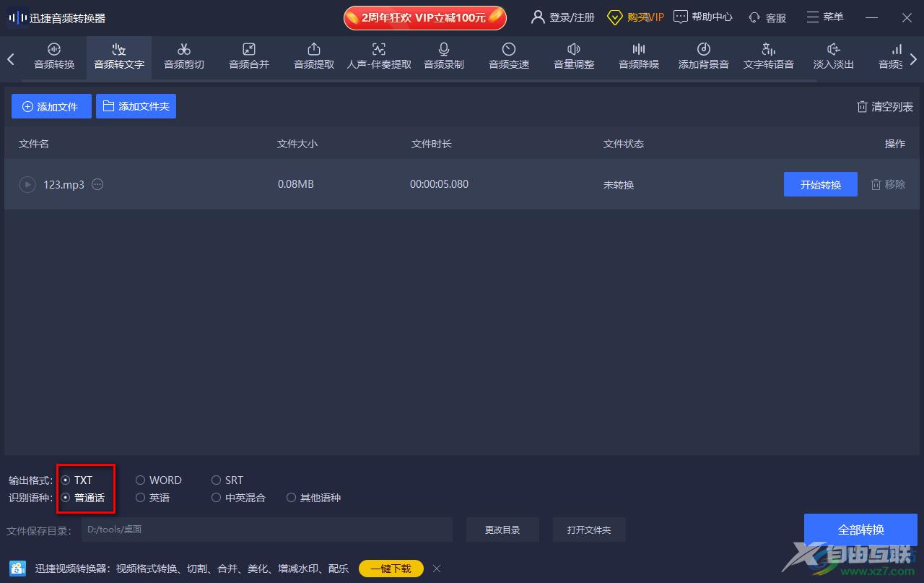This screenshot has height=583, width=924.
Task: Open the 音频降噪 tool
Action: coord(639,56)
